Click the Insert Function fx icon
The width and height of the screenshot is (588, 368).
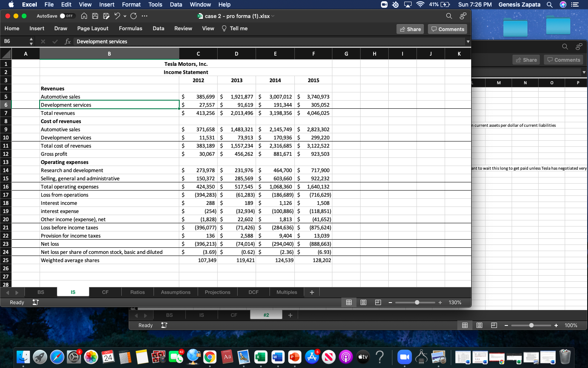pos(67,41)
